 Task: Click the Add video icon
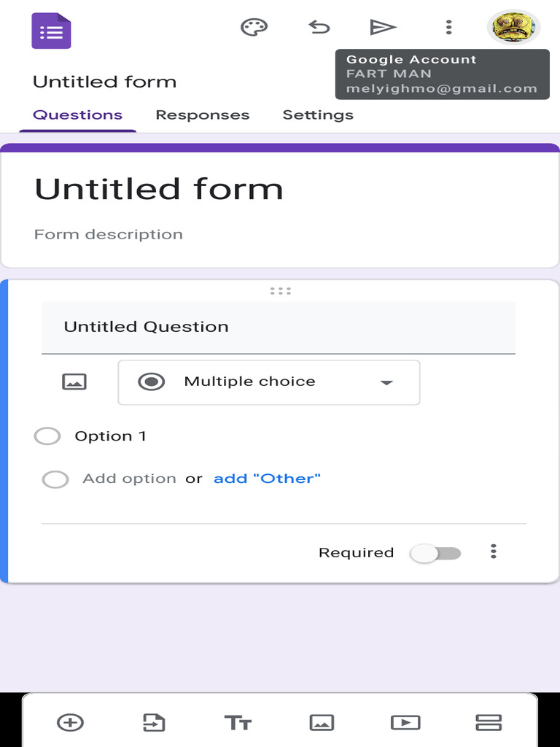(405, 722)
